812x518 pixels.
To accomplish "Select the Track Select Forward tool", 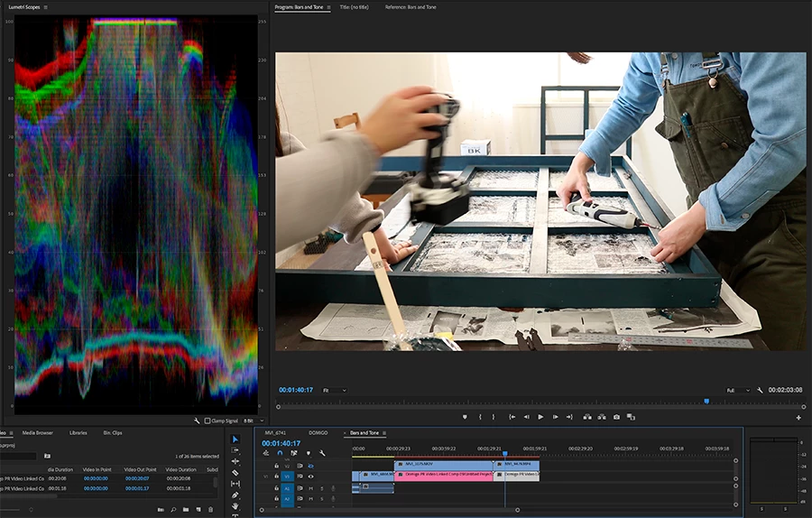I will [x=235, y=450].
